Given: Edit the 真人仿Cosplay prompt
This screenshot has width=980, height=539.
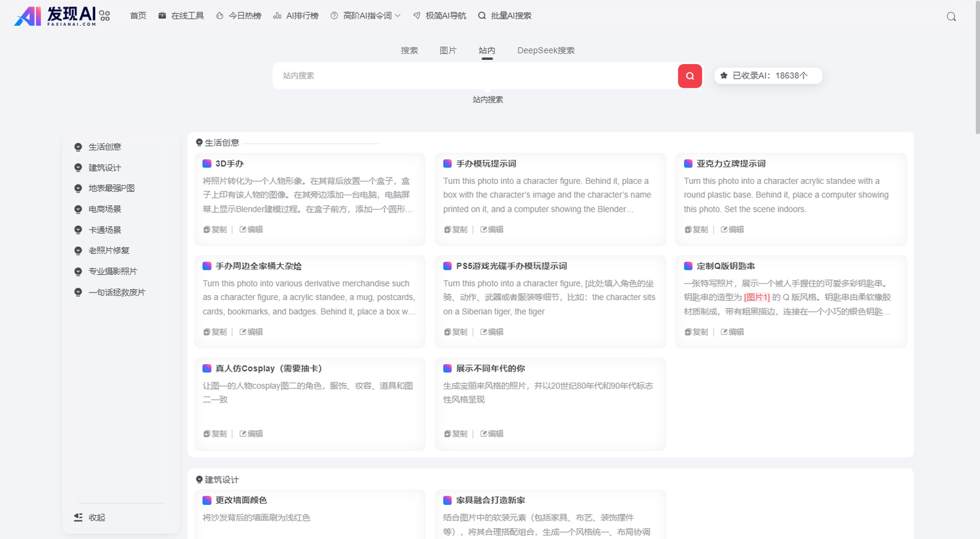Looking at the screenshot, I should (251, 434).
